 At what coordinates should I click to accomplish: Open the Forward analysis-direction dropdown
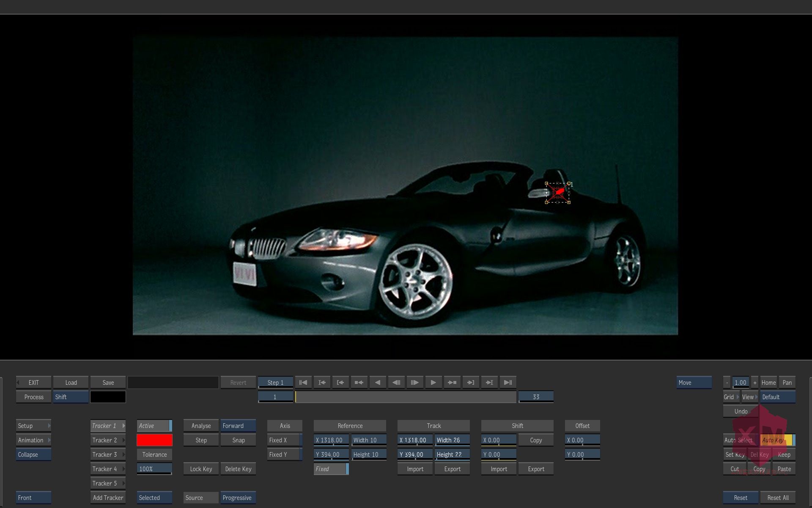point(238,425)
